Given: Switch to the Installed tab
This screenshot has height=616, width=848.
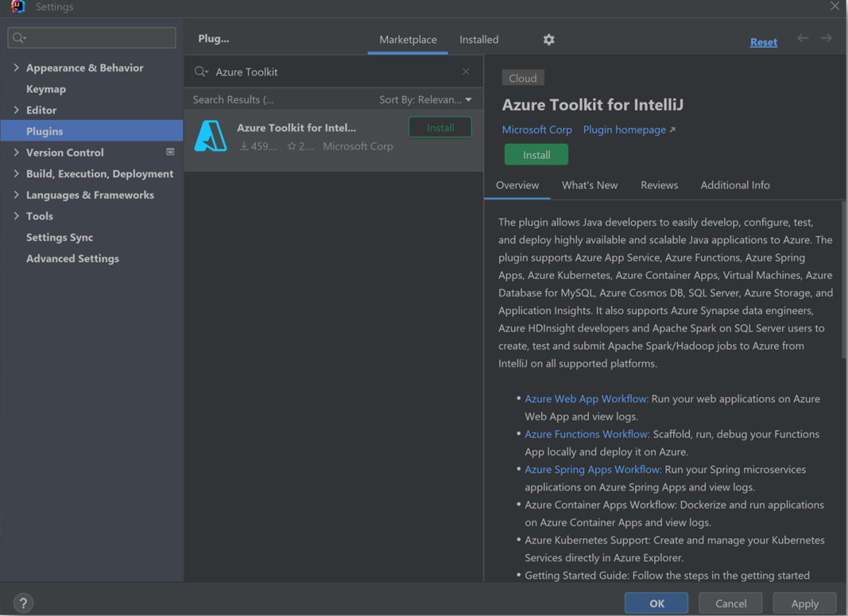Looking at the screenshot, I should (x=478, y=40).
